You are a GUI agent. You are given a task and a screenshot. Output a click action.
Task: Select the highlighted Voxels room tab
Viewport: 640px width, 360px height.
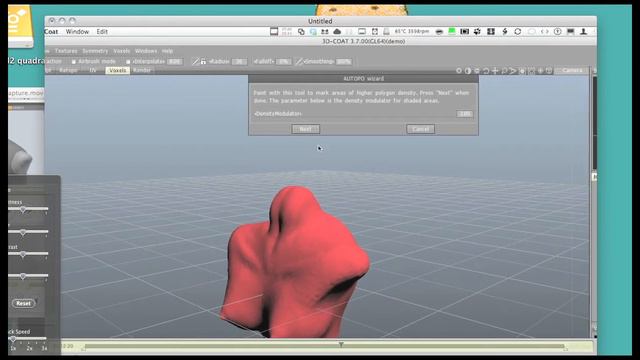[x=118, y=70]
